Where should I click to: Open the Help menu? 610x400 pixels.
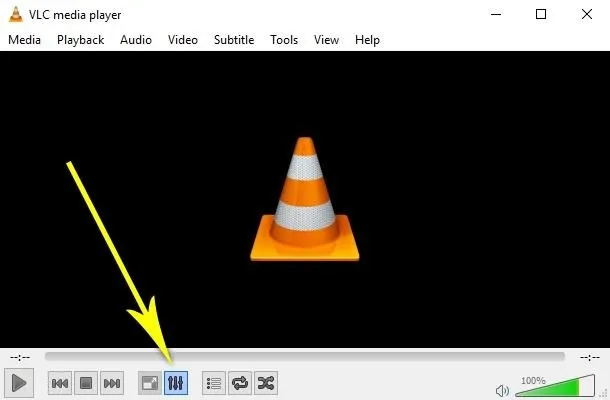point(367,40)
